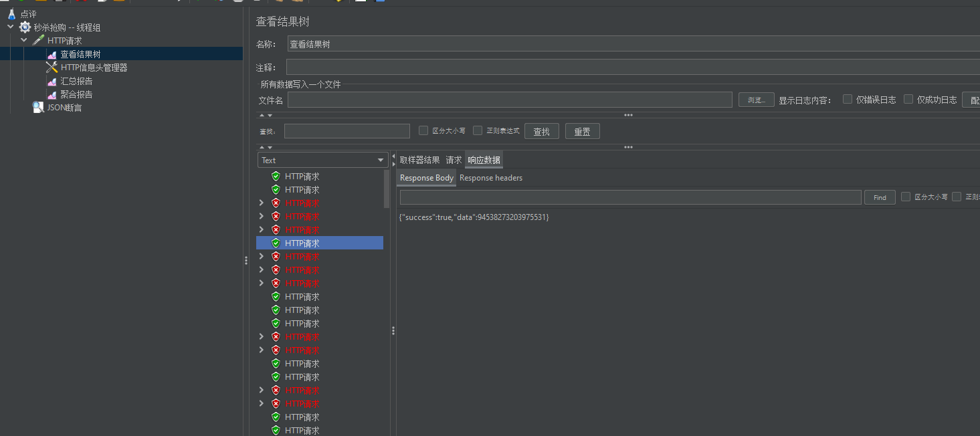Image resolution: width=980 pixels, height=436 pixels.
Task: Open the Text renderer dropdown
Action: [322, 160]
